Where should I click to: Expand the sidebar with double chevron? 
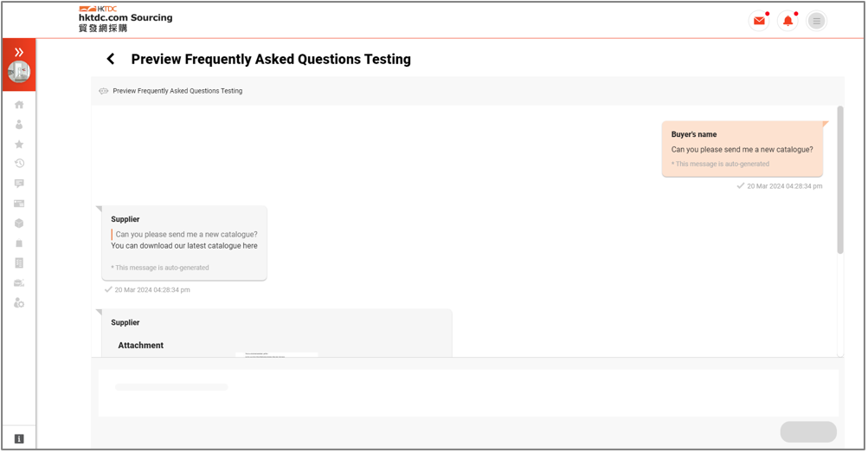point(19,52)
